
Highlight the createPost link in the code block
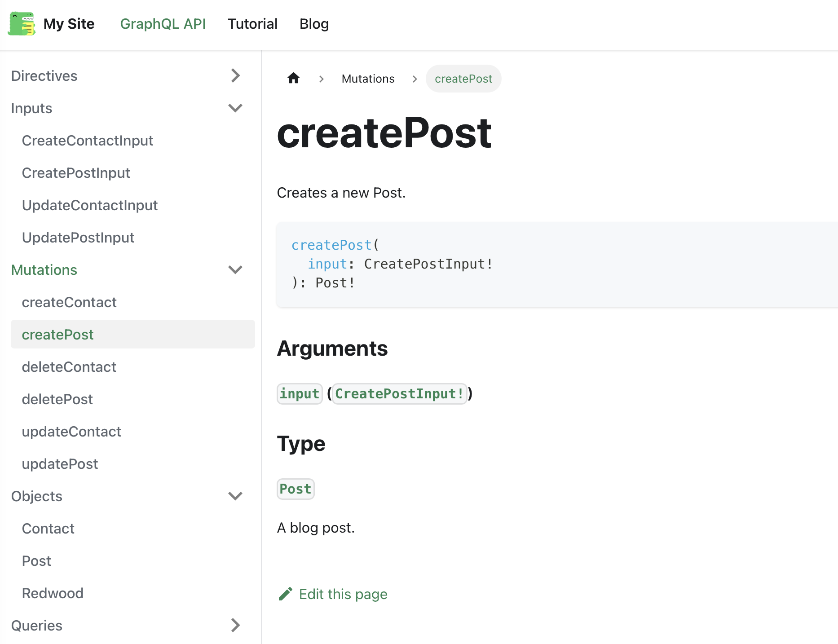[331, 245]
